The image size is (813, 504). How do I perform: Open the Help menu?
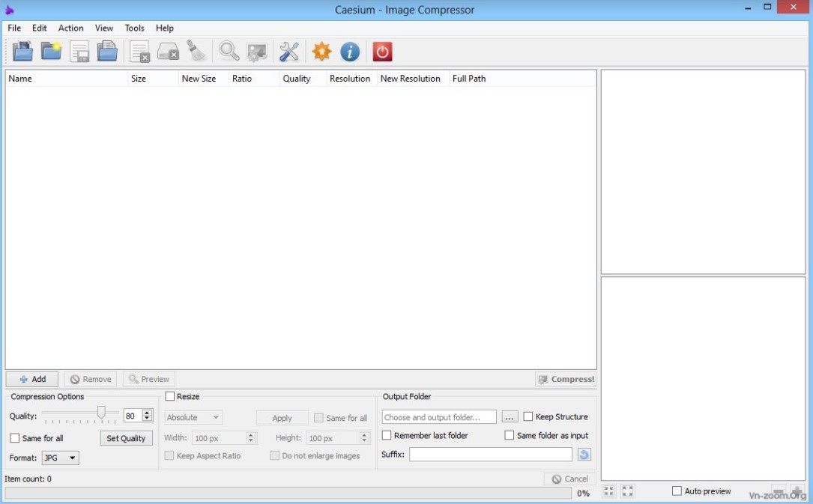[x=164, y=28]
